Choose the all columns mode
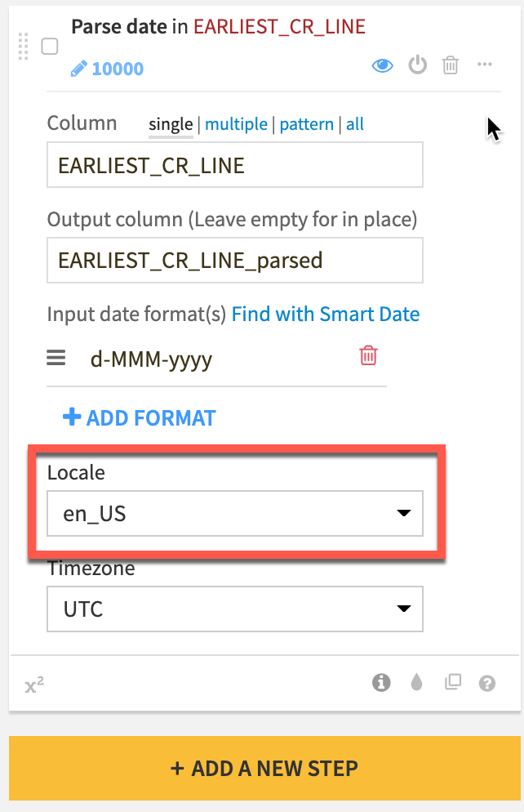 coord(355,124)
